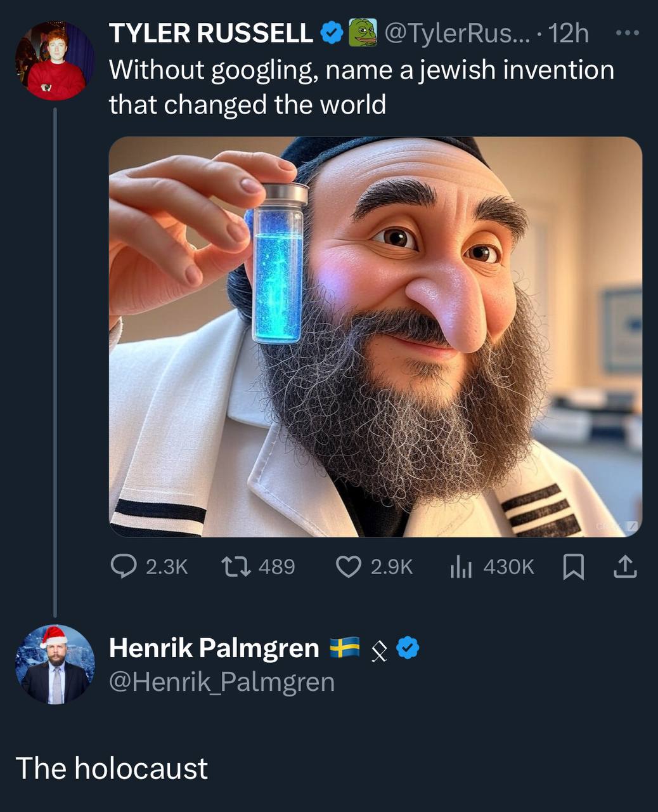
Task: Click Henrik Palmgren's blue verified badge
Action: (x=407, y=648)
